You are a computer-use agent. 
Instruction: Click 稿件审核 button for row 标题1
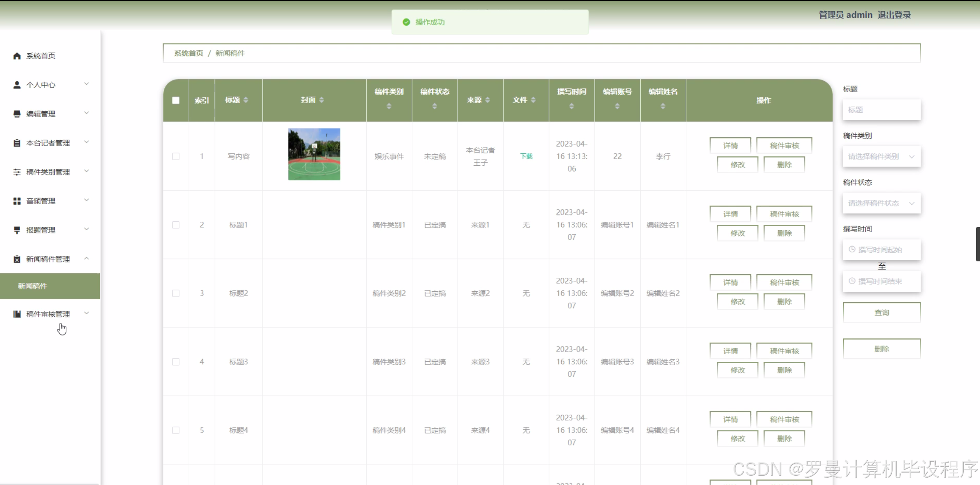tap(784, 214)
